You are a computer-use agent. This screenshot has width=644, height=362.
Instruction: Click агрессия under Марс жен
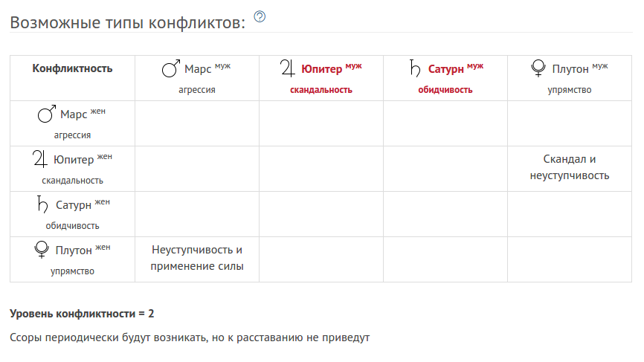coord(72,135)
